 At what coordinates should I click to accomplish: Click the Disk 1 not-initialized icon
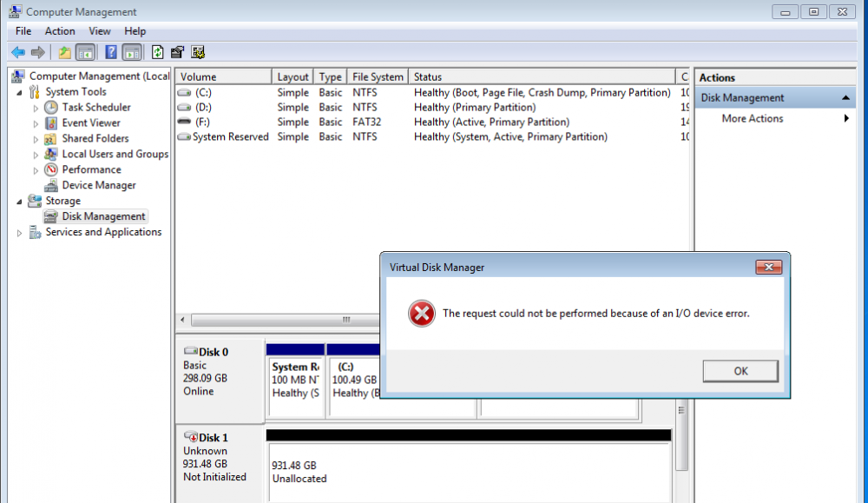click(x=191, y=436)
